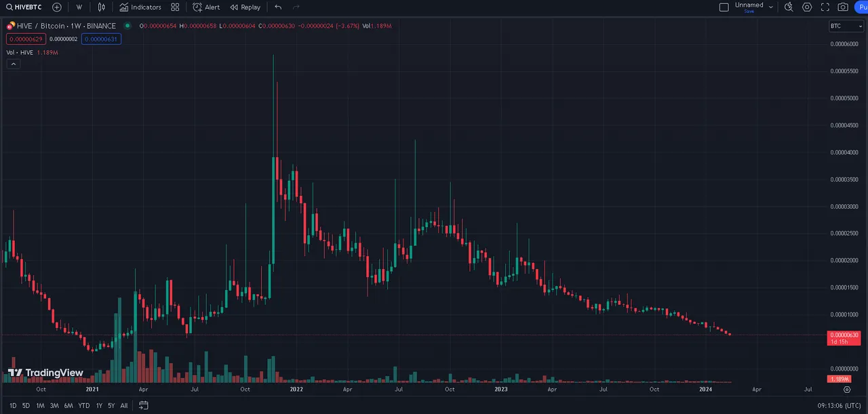Click the 0.00003000 price scale label
The height and width of the screenshot is (414, 868).
[x=844, y=206]
